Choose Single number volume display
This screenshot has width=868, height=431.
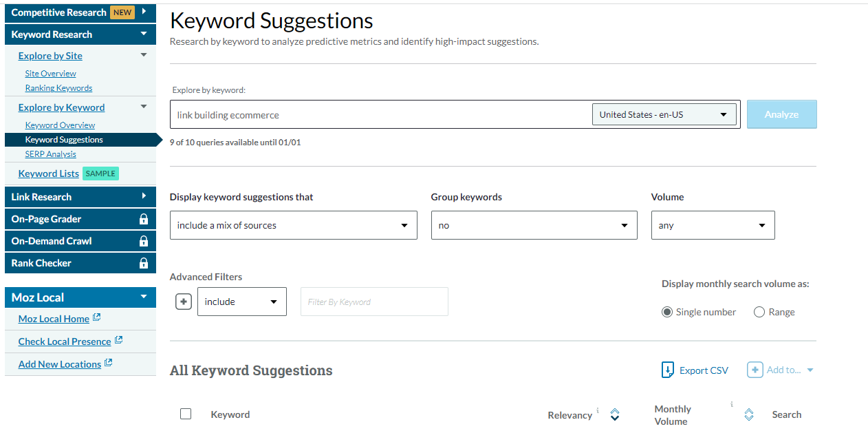666,312
